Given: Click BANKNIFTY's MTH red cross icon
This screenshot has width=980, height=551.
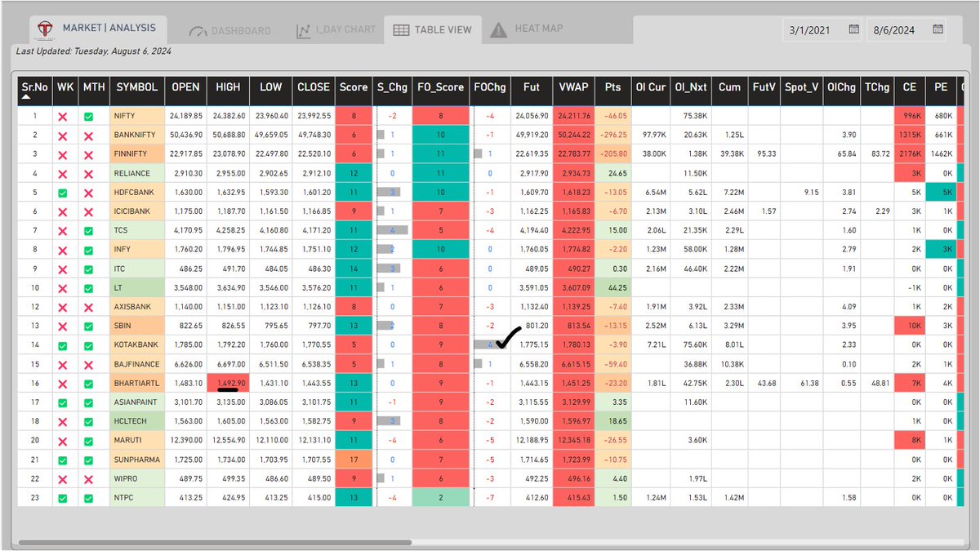Looking at the screenshot, I should (x=88, y=135).
